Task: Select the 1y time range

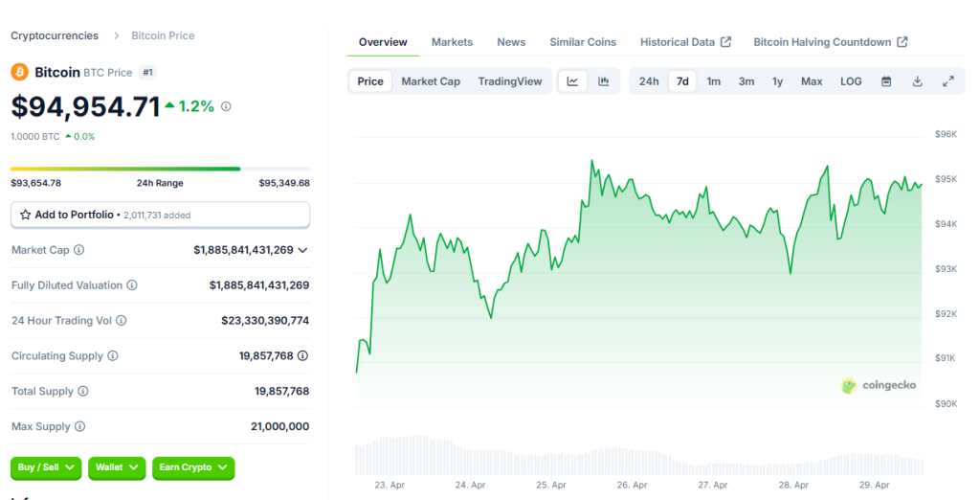Action: coord(777,81)
